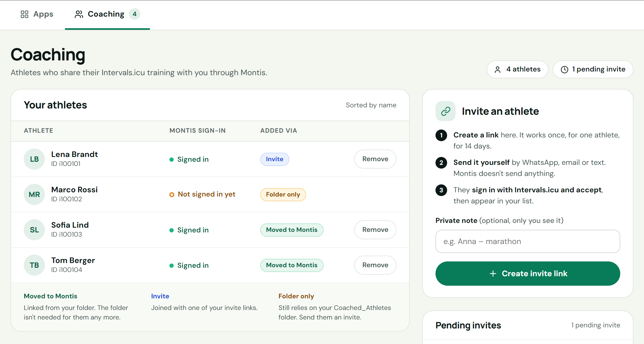Viewport: 644px width, 344px height.
Task: Click the Coaching people icon
Action: [x=79, y=14]
